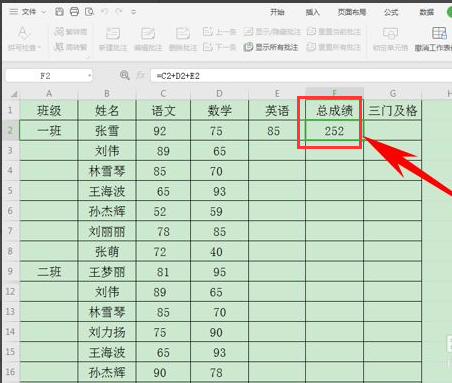Image resolution: width=452 pixels, height=383 pixels.
Task: Toggle 显示/隐藏批注
Action: click(x=272, y=32)
